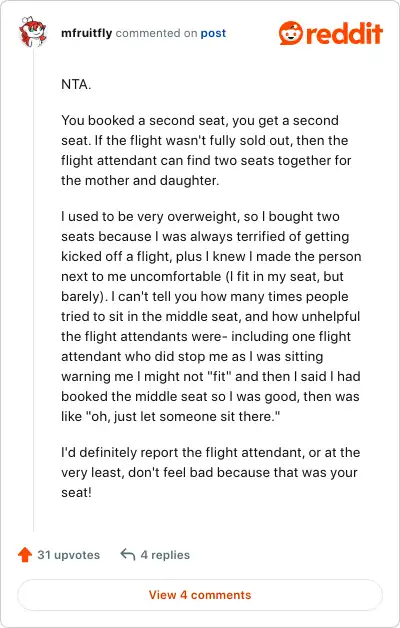Click the line starting "You booked a second seat"
The image size is (400, 628).
tap(200, 121)
